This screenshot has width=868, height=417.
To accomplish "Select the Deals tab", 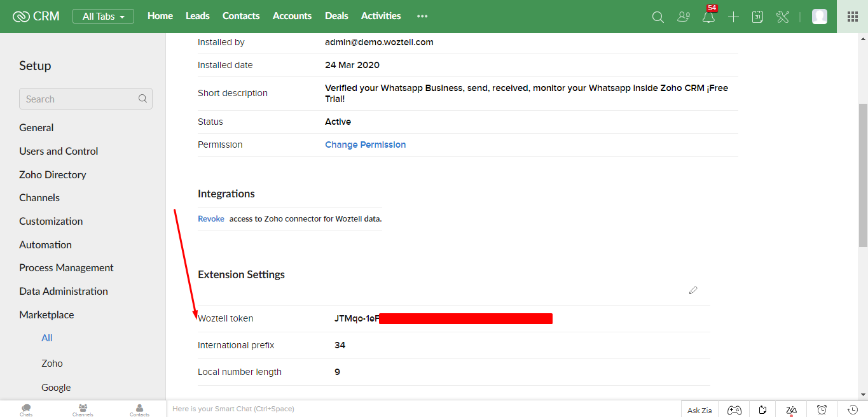I will click(336, 16).
